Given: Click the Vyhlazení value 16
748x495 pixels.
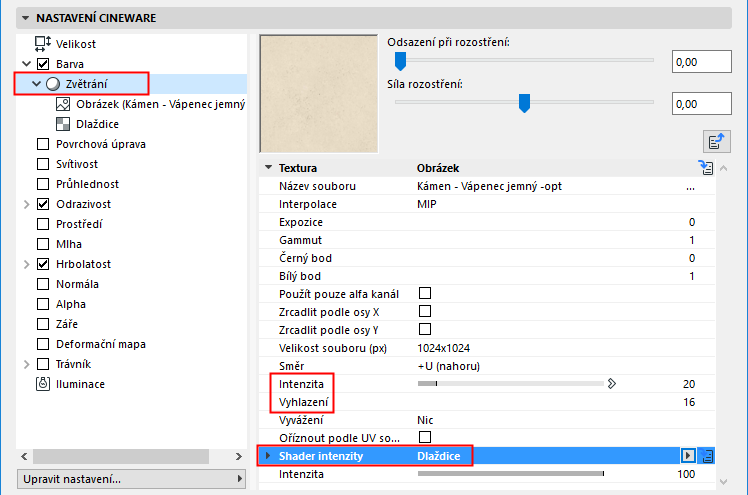Looking at the screenshot, I should pos(689,402).
